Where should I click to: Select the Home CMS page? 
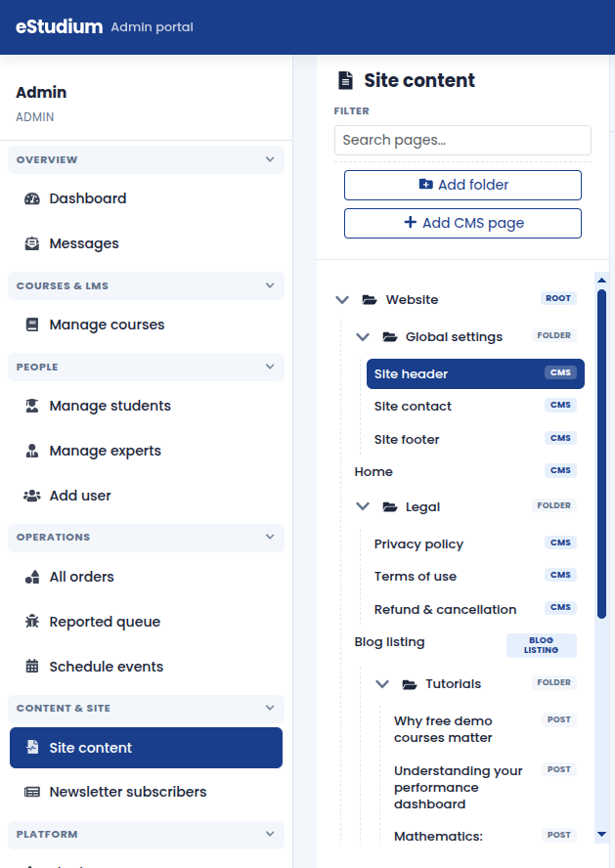point(465,472)
